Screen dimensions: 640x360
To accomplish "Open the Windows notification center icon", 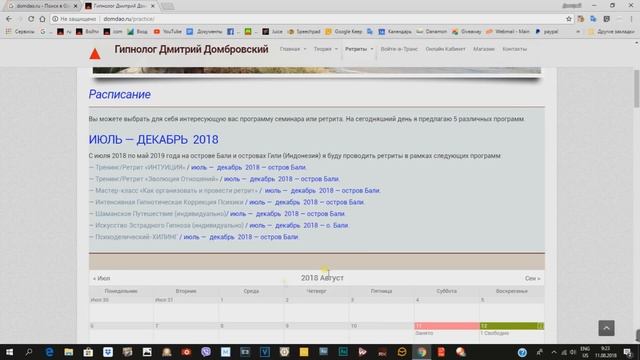I will (x=628, y=352).
